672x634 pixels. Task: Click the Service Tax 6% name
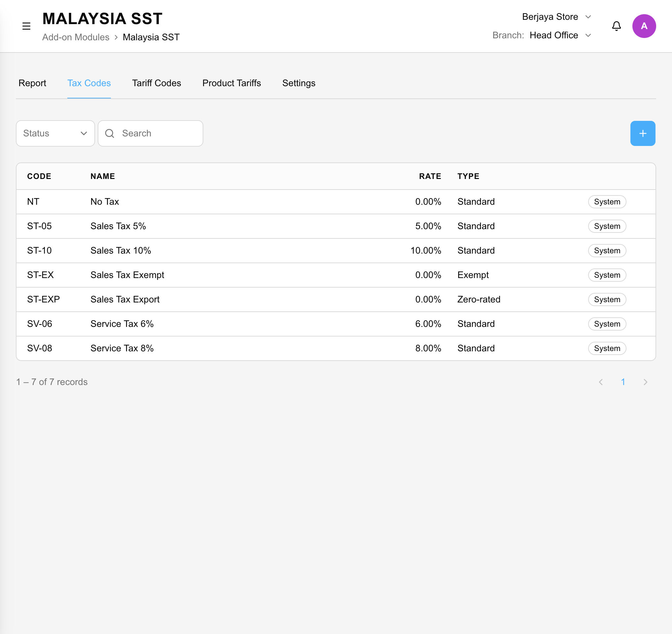(122, 324)
